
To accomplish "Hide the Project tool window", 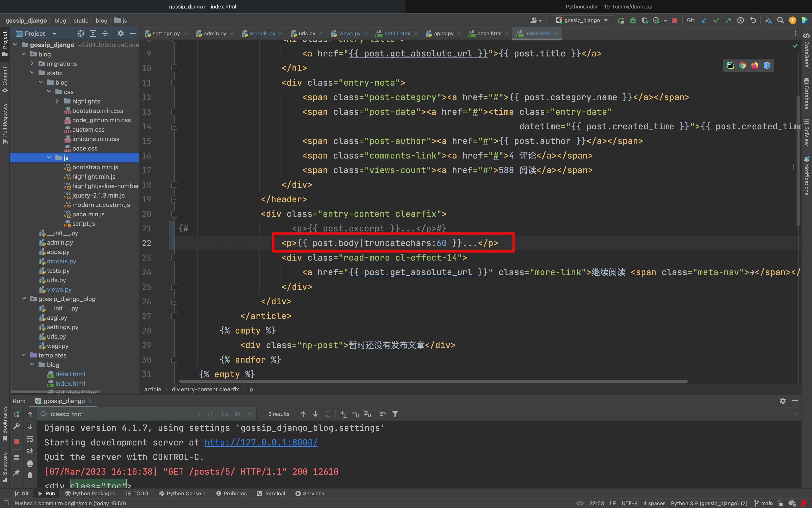I will (133, 33).
